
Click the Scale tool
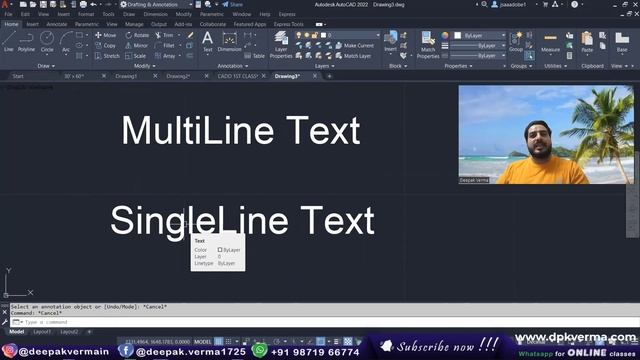click(136, 56)
